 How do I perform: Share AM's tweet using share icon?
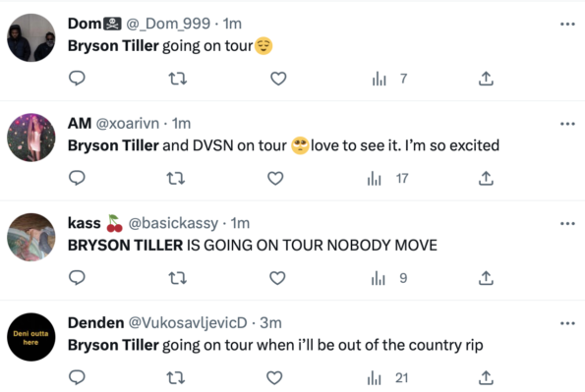coord(486,178)
